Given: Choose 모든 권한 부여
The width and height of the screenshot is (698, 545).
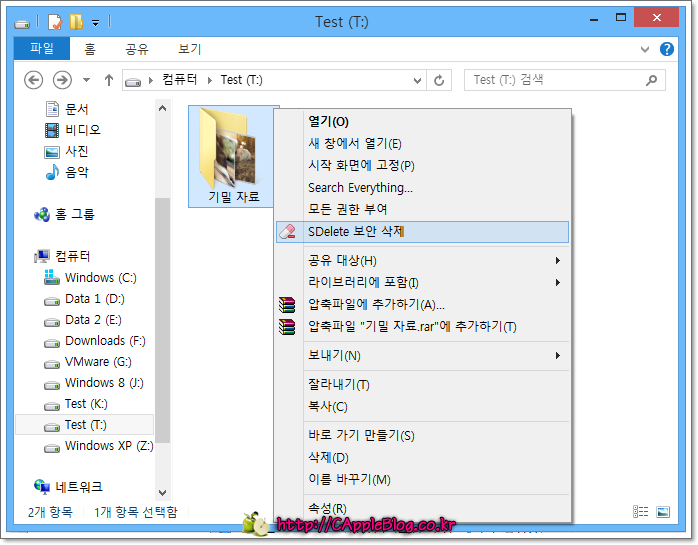Looking at the screenshot, I should 422,209.
